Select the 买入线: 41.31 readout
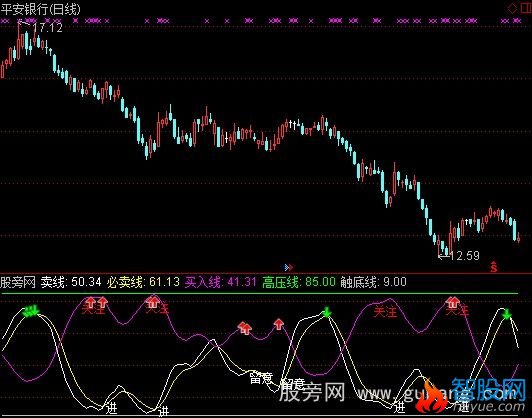The height and width of the screenshot is (418, 532). tap(221, 282)
